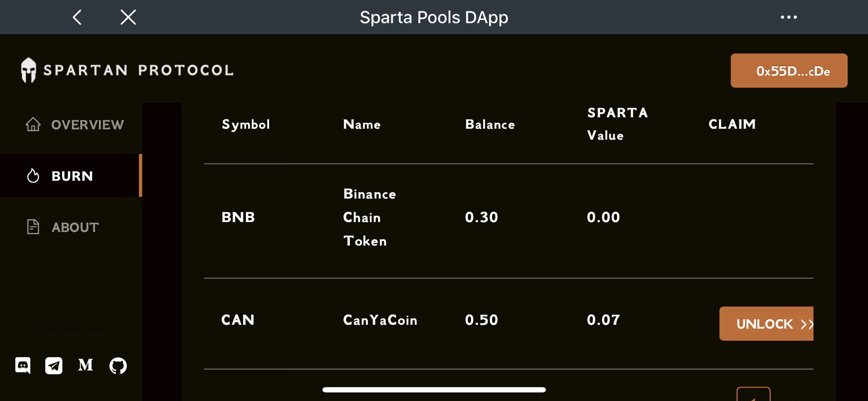Select the BURN tab in sidebar
Image resolution: width=868 pixels, height=401 pixels.
[x=73, y=176]
